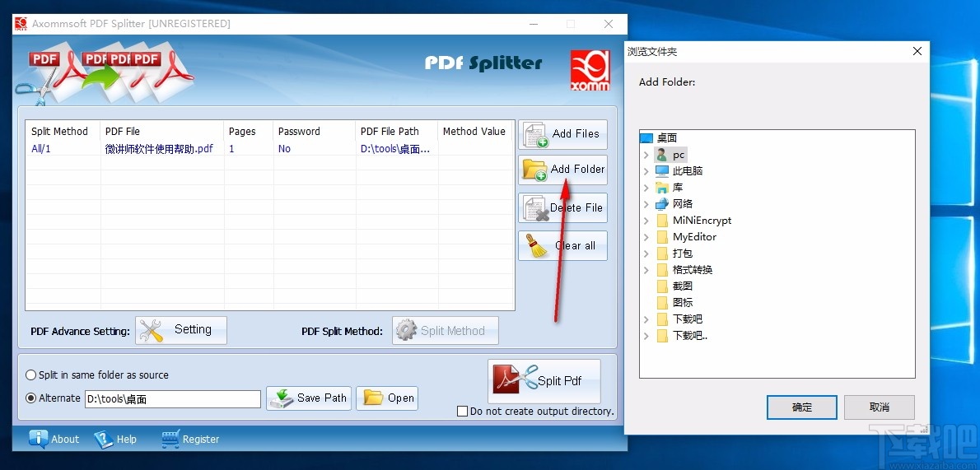Select 此电脑 in folder tree
980x470 pixels.
coord(688,170)
